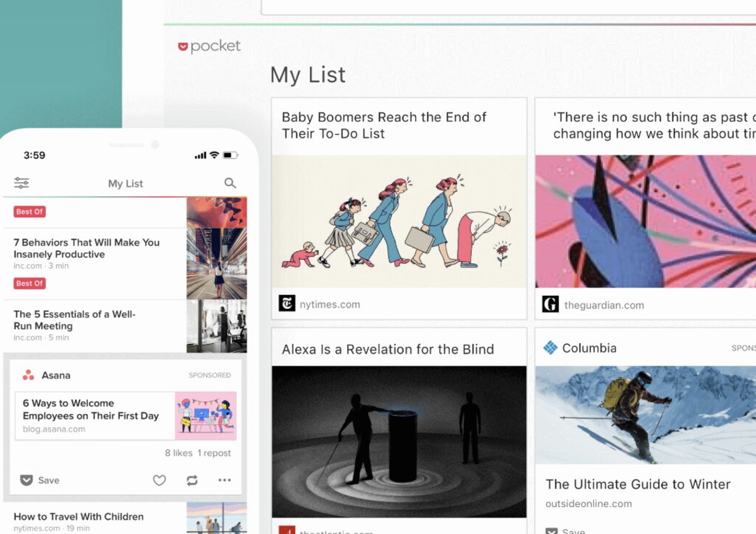
Task: Click the Save icon under the Winter guide card
Action: tap(552, 531)
